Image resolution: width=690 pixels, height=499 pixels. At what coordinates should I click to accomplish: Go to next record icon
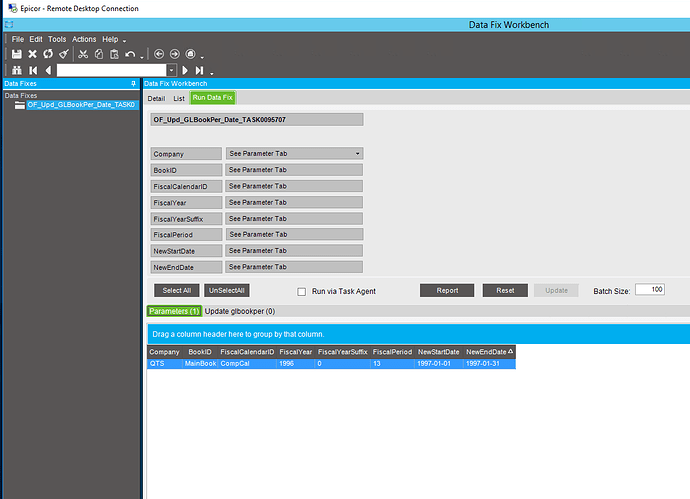point(185,70)
